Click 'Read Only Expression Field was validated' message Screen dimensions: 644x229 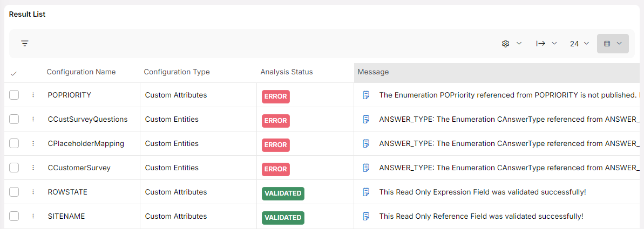click(x=483, y=192)
